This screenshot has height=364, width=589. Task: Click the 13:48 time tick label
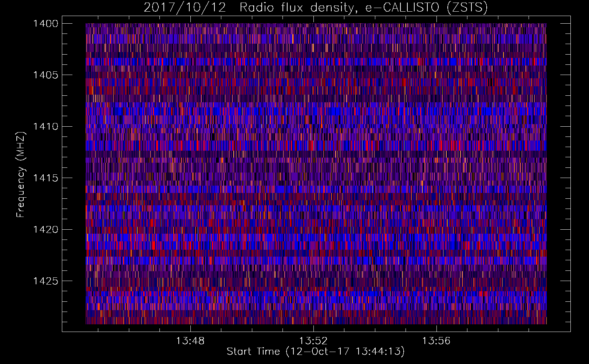tap(190, 341)
